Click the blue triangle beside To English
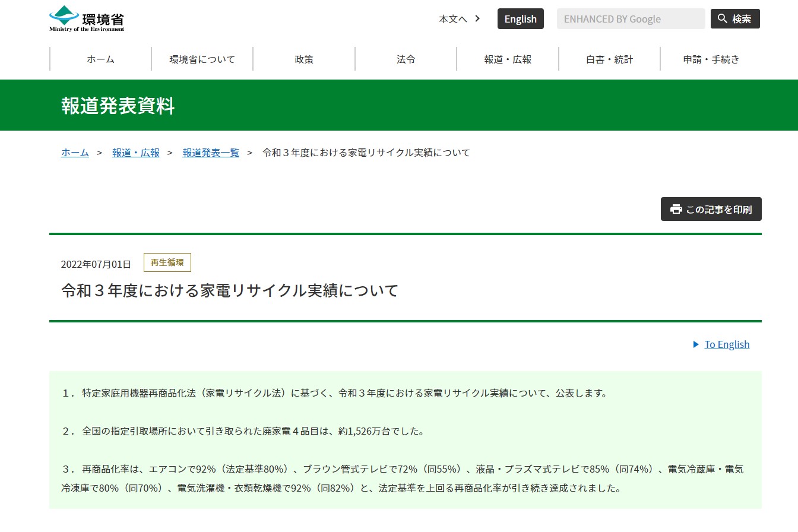The image size is (798, 532). (696, 344)
